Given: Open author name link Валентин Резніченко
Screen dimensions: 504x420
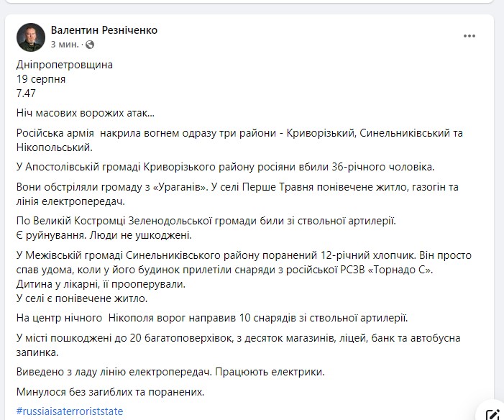Looking at the screenshot, I should point(104,30).
